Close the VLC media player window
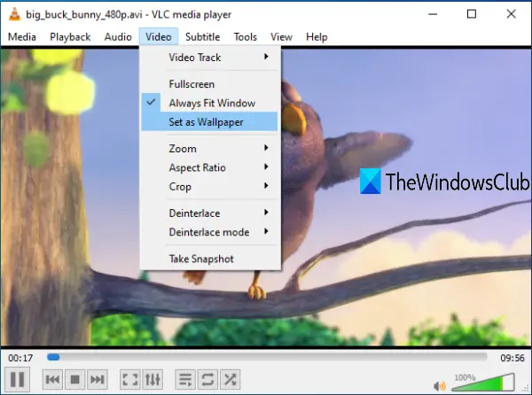The height and width of the screenshot is (395, 532). [511, 14]
